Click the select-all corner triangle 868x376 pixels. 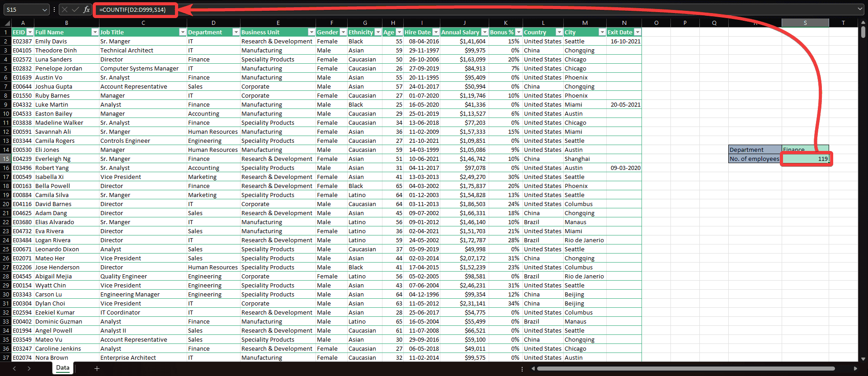(x=7, y=23)
